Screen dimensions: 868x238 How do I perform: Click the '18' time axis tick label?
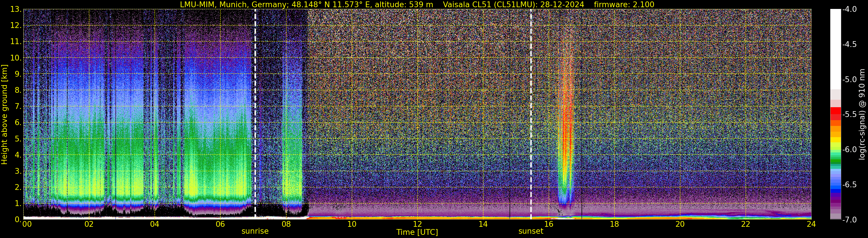click(614, 224)
